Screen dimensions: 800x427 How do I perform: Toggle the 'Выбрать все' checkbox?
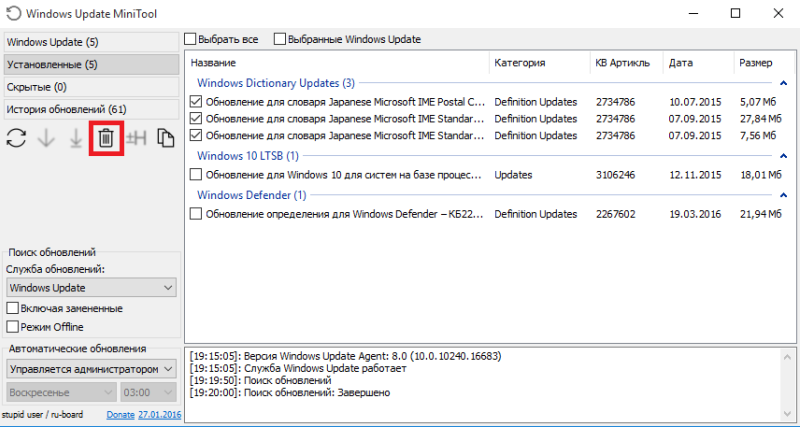click(x=190, y=39)
